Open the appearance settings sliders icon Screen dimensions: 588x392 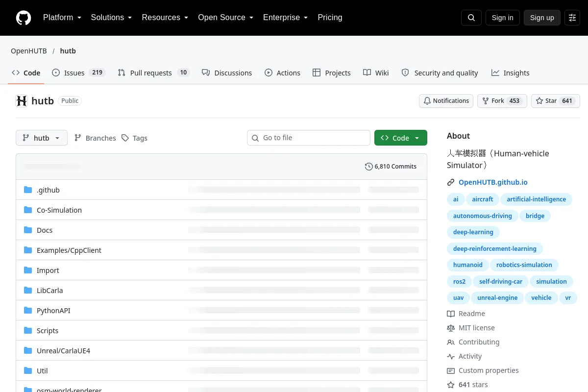coord(572,18)
